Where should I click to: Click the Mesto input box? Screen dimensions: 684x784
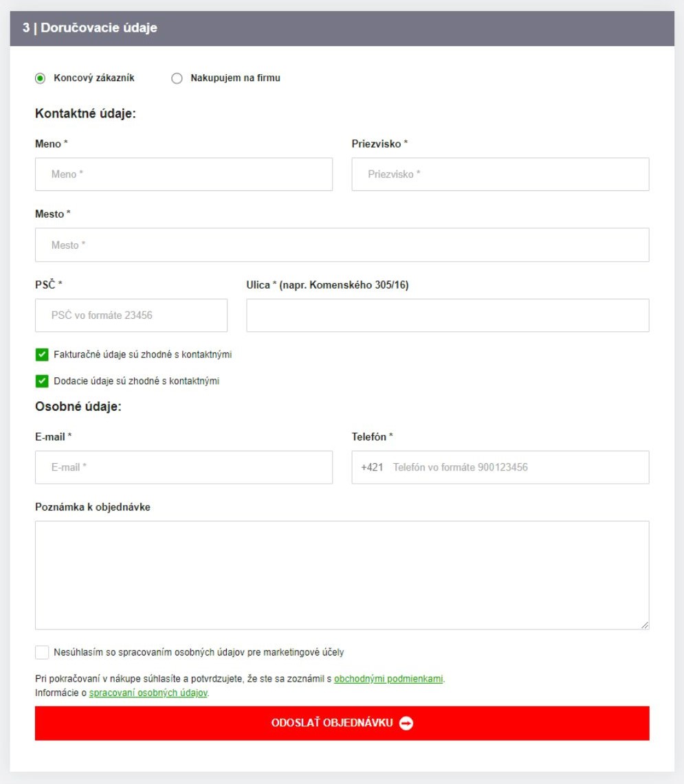(x=342, y=245)
